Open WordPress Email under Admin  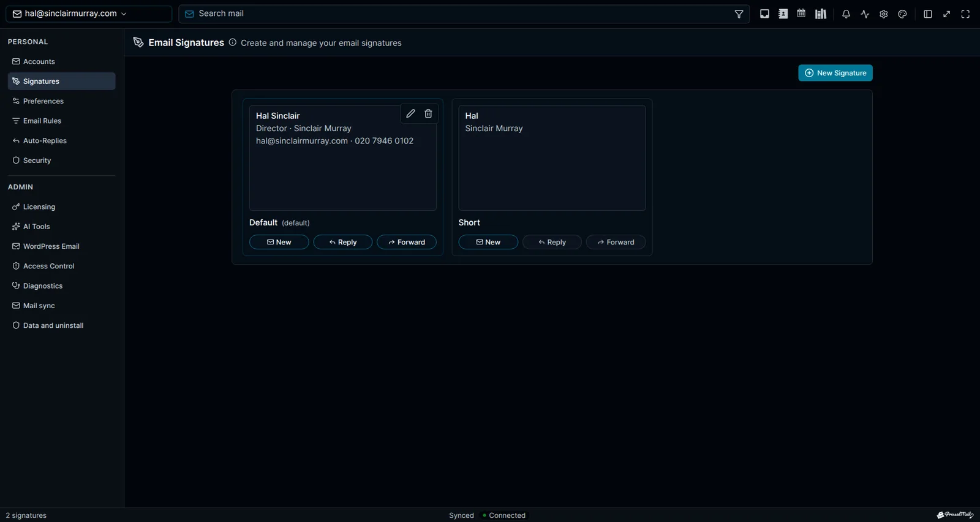(61, 246)
